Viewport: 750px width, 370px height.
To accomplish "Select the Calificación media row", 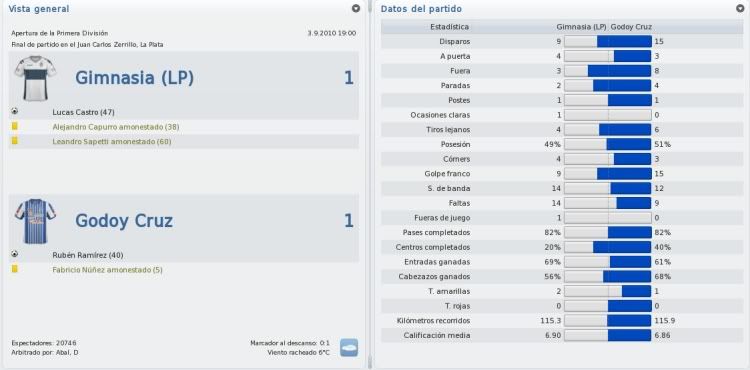I will [562, 336].
